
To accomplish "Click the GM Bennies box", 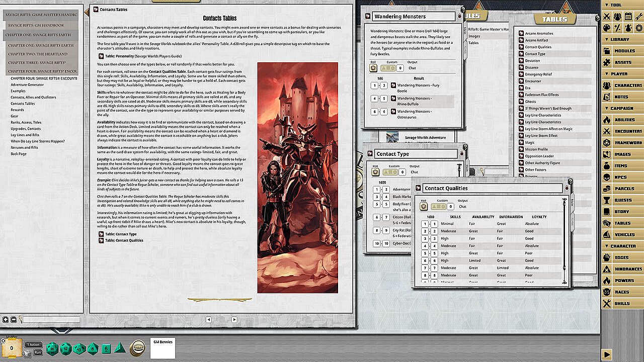I will [x=163, y=348].
